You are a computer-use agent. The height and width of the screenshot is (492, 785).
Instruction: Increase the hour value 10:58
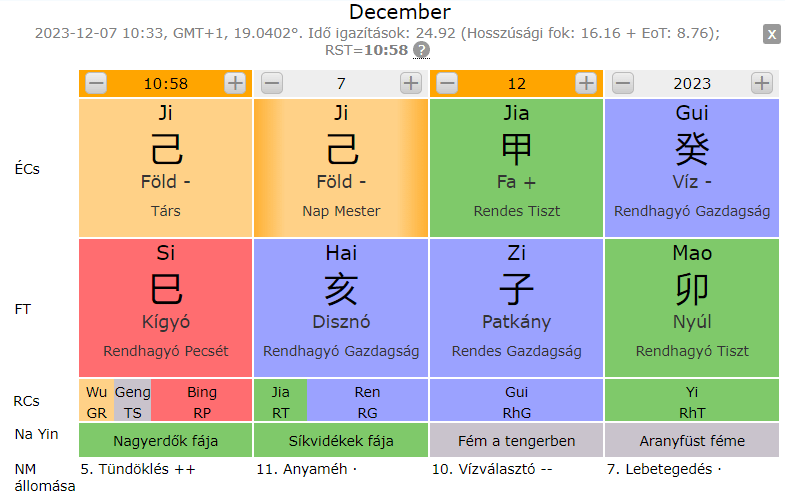tap(235, 83)
